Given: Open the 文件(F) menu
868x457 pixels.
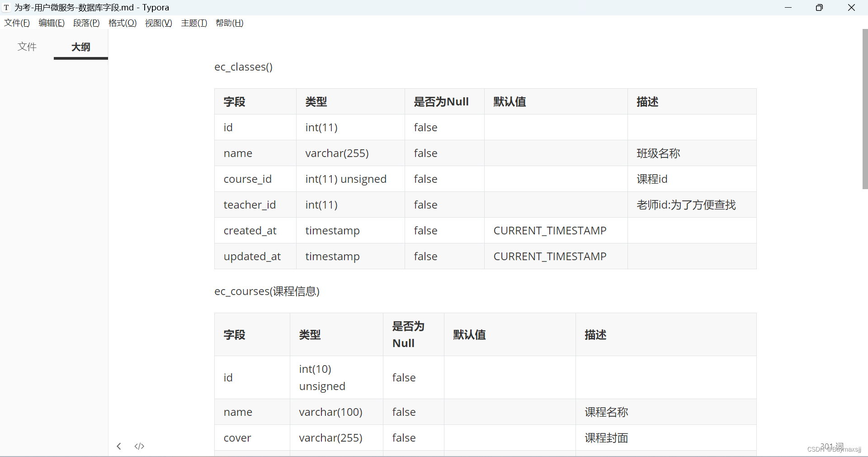Looking at the screenshot, I should coord(17,23).
